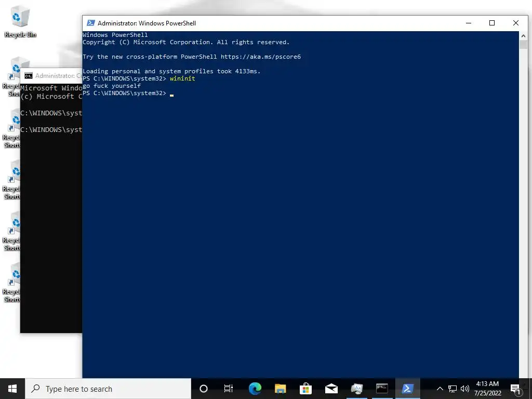Screen dimensions: 532x399
Task: Click the last PS C:\WINDOWS\system32> prompt
Action: tap(125, 93)
